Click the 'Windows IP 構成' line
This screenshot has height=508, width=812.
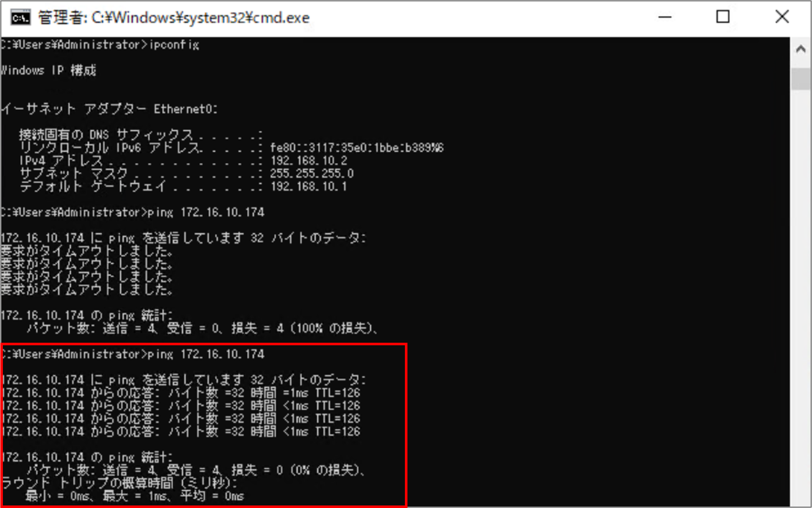(49, 70)
